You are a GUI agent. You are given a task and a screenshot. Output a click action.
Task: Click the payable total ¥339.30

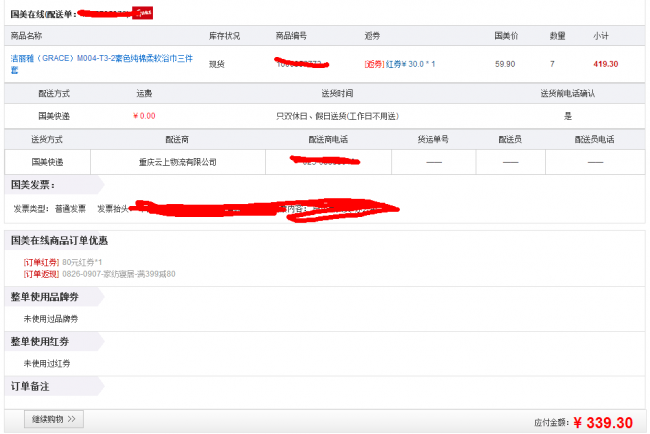[x=603, y=422]
